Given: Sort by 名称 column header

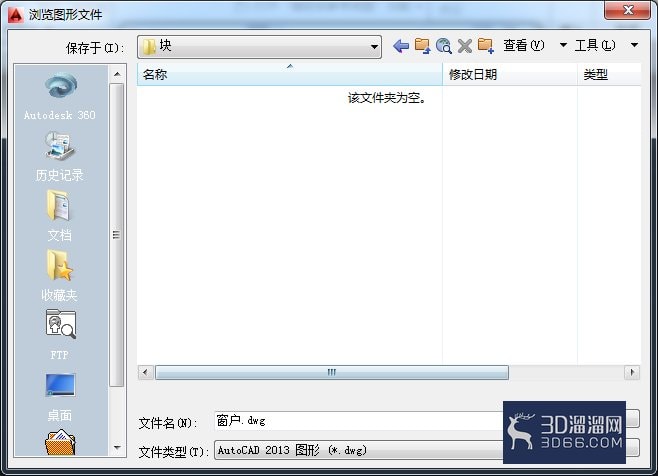Looking at the screenshot, I should pyautogui.click(x=290, y=74).
